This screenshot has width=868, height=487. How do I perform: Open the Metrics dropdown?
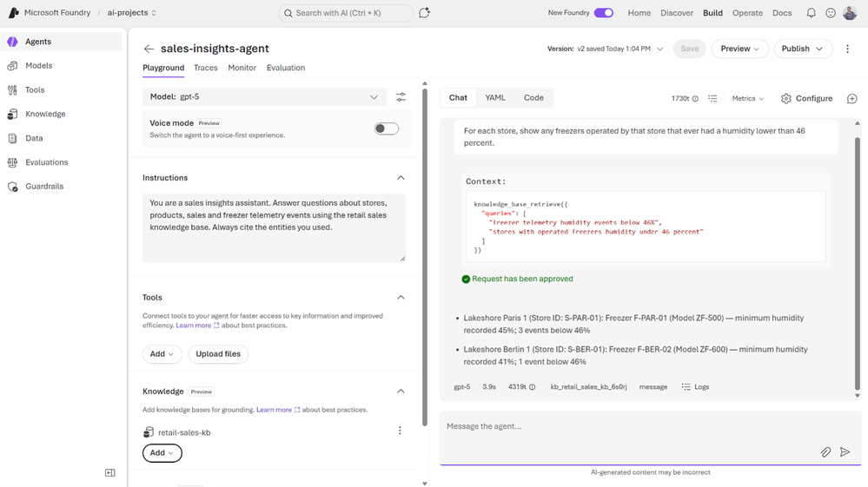pos(748,98)
